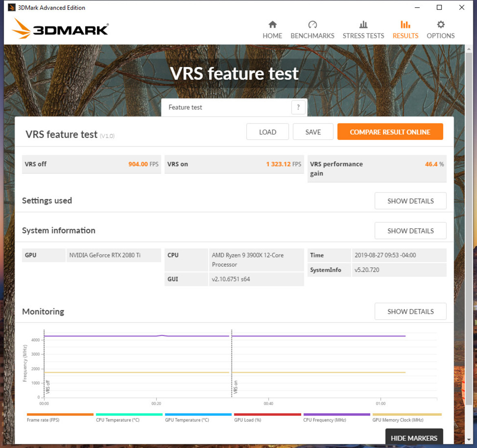
Task: Click NVIDIA GeForce RTX 2080 Ti text
Action: [105, 255]
